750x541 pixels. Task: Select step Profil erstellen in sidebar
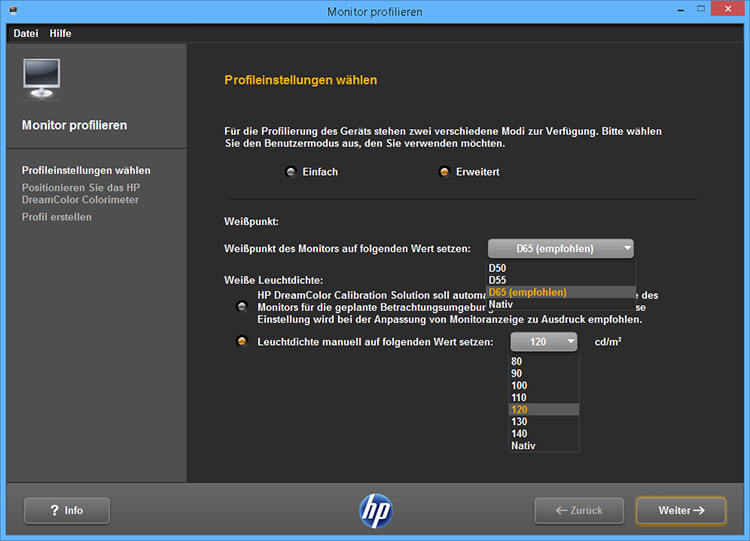point(56,217)
